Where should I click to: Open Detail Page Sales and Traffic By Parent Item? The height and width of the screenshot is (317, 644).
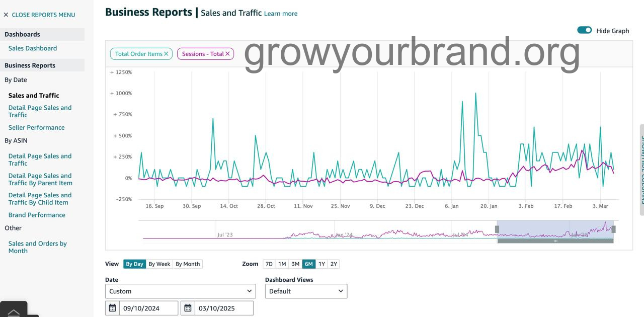point(40,179)
